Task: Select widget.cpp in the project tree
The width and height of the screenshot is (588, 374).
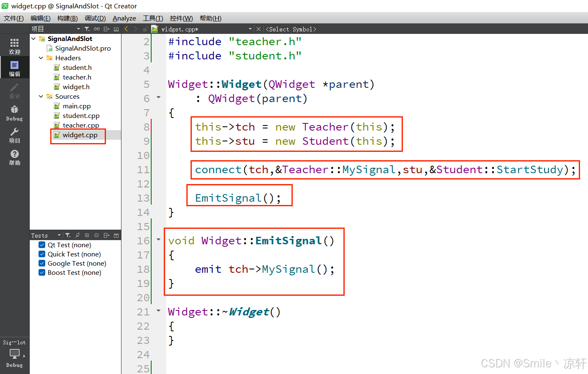Action: pos(80,135)
